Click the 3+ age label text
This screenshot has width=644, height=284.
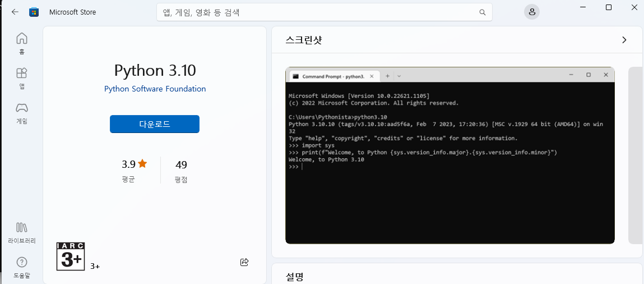[x=95, y=267]
